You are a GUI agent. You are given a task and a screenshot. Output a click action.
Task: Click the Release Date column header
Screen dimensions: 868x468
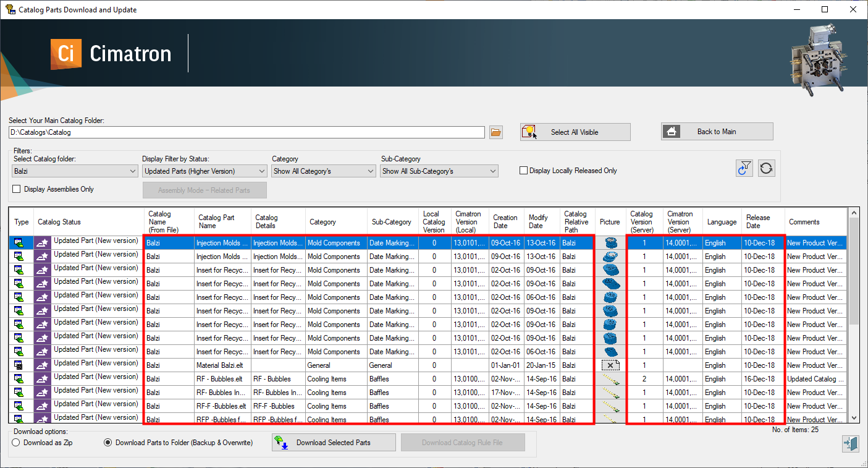(757, 221)
